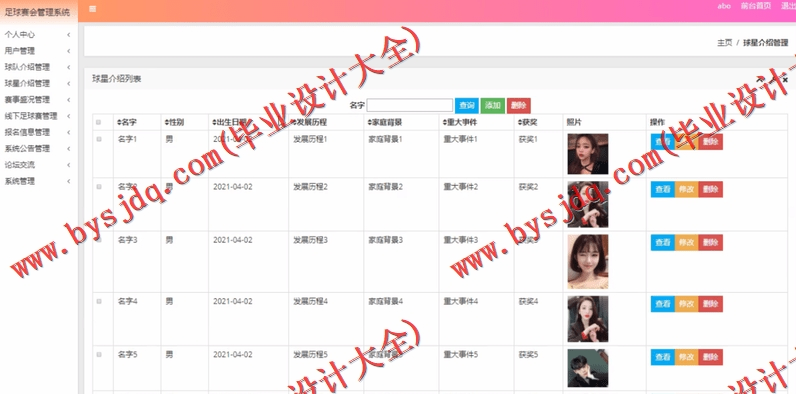Click the red 删除 button beside 添加

[x=518, y=106]
